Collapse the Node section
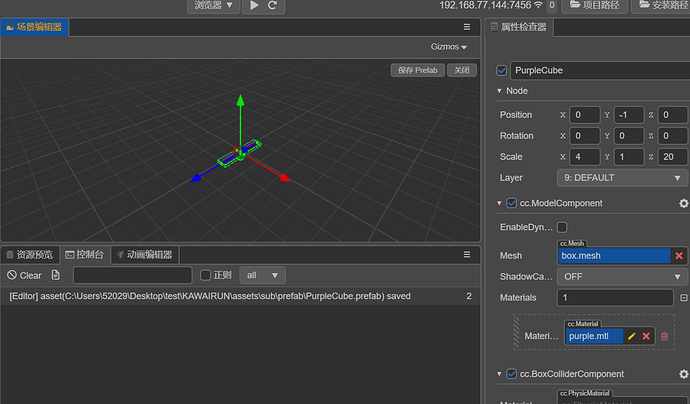The image size is (690, 404). [x=499, y=91]
